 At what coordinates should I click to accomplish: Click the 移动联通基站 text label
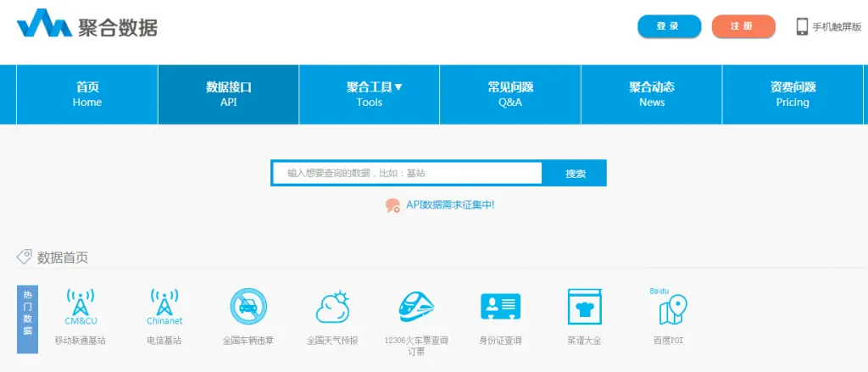coord(81,341)
